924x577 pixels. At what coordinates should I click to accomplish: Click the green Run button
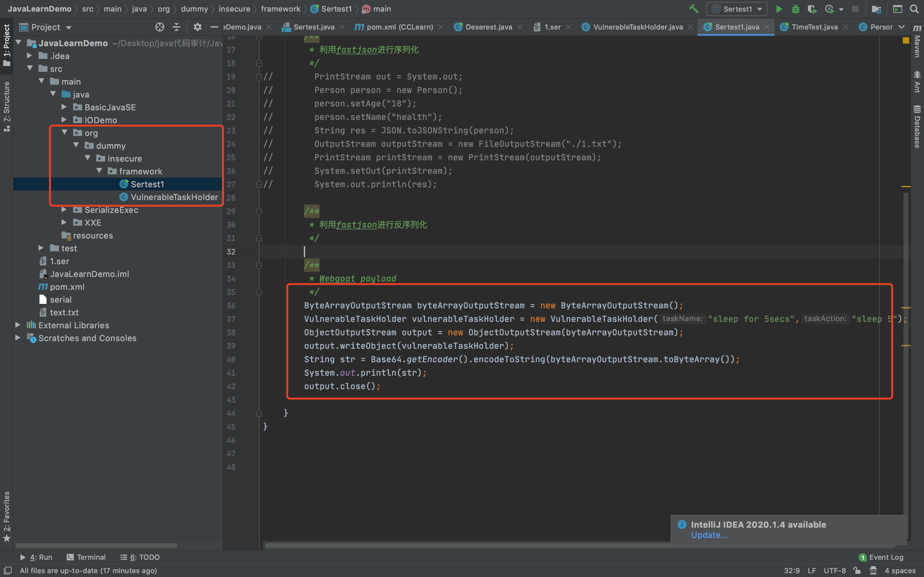point(779,9)
